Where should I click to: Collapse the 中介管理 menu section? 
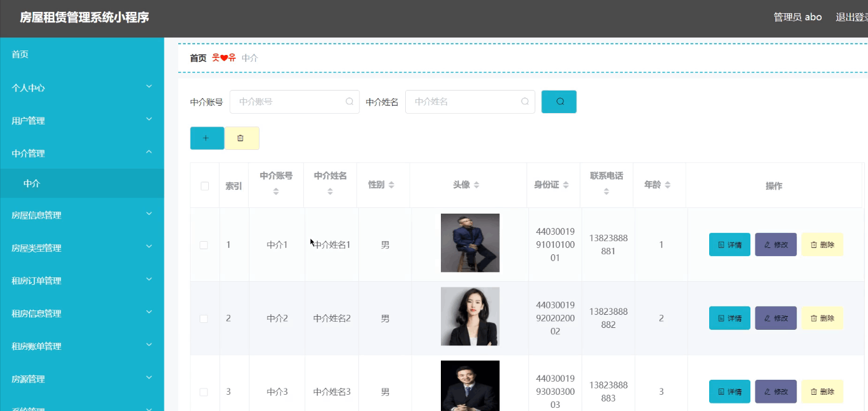tap(82, 152)
